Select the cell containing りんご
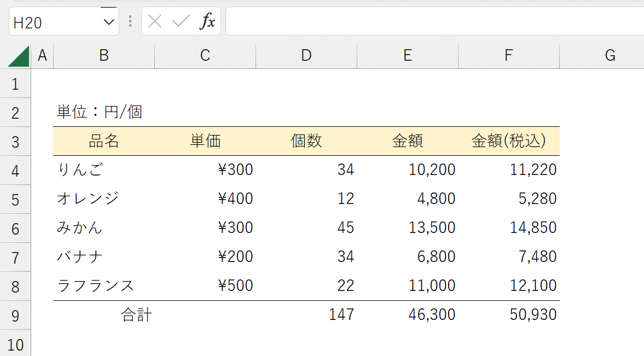The width and height of the screenshot is (644, 356). [103, 170]
